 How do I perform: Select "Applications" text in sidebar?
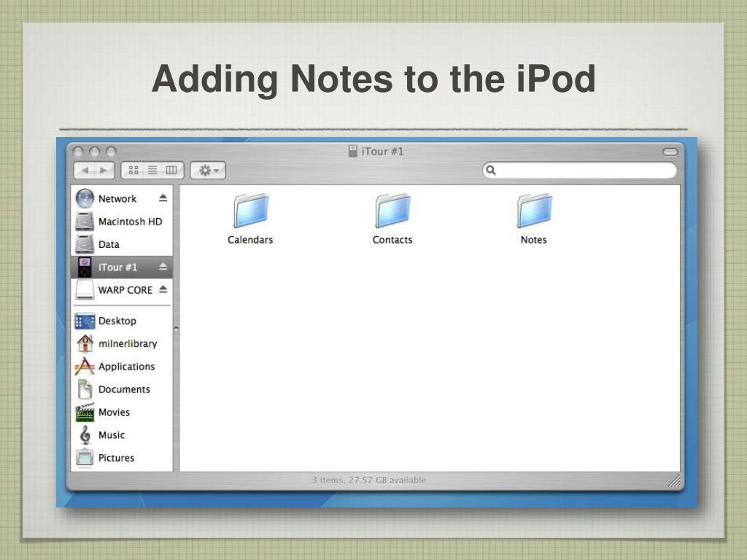pyautogui.click(x=127, y=366)
